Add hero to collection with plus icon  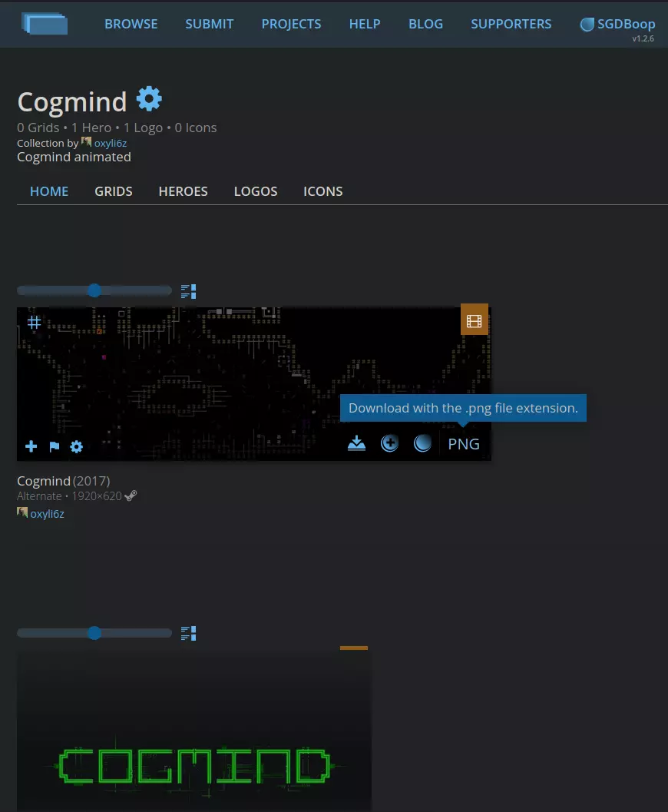[x=31, y=446]
